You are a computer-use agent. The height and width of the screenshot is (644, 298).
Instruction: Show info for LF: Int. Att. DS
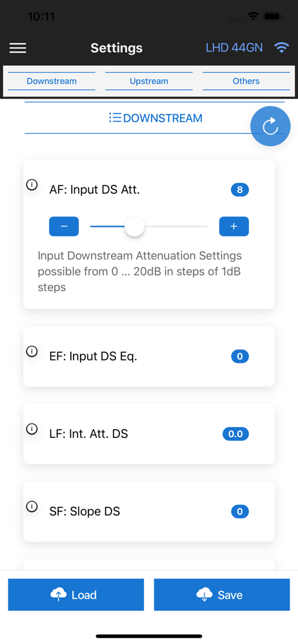tap(32, 429)
